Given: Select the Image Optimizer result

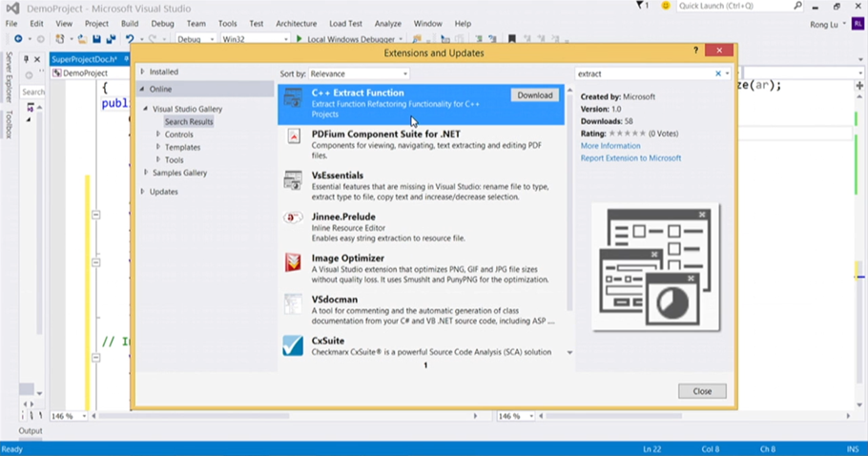Looking at the screenshot, I should click(x=421, y=268).
